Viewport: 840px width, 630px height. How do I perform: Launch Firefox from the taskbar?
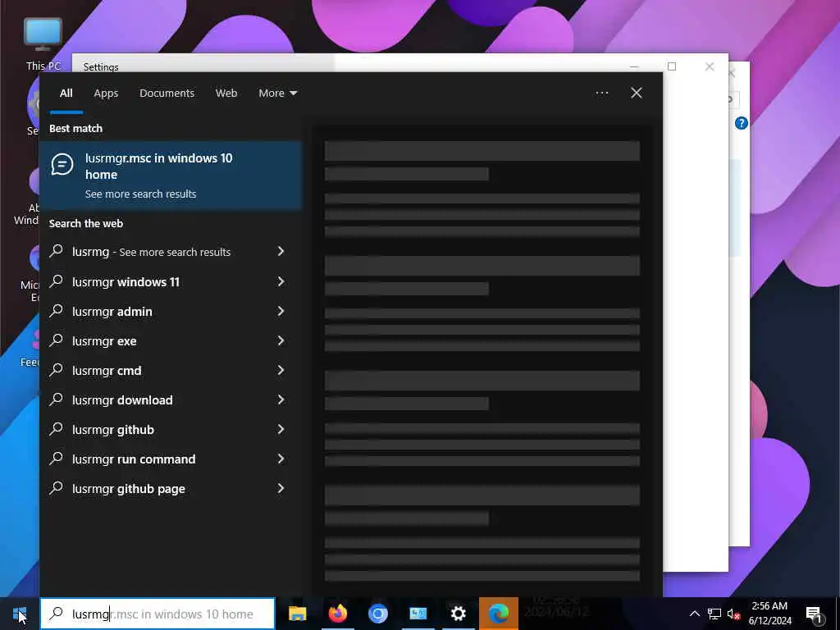pyautogui.click(x=337, y=614)
